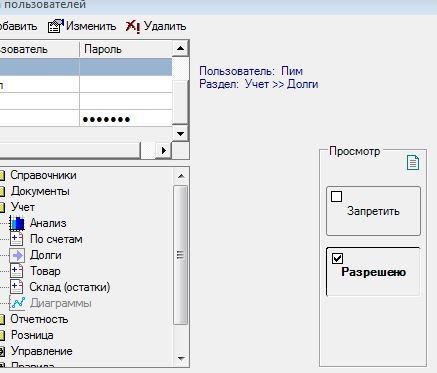Click the Справочники folder icon

pyautogui.click(x=2, y=175)
